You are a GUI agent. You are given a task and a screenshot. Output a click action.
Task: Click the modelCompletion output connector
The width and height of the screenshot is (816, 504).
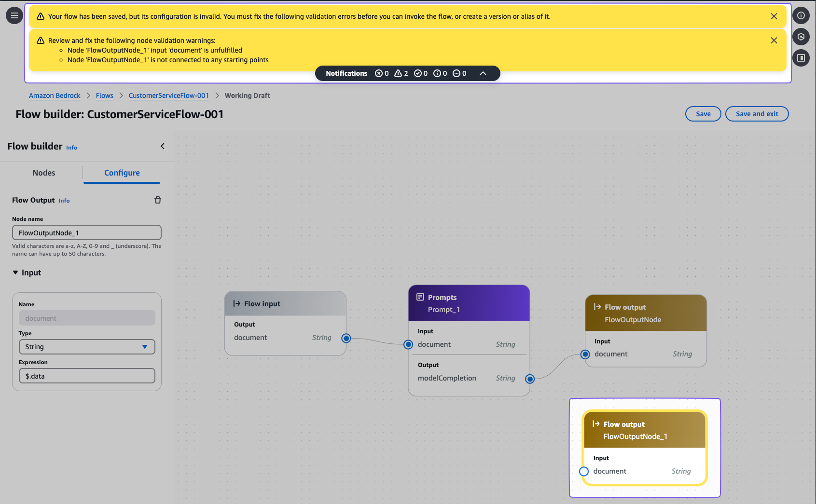click(x=530, y=379)
